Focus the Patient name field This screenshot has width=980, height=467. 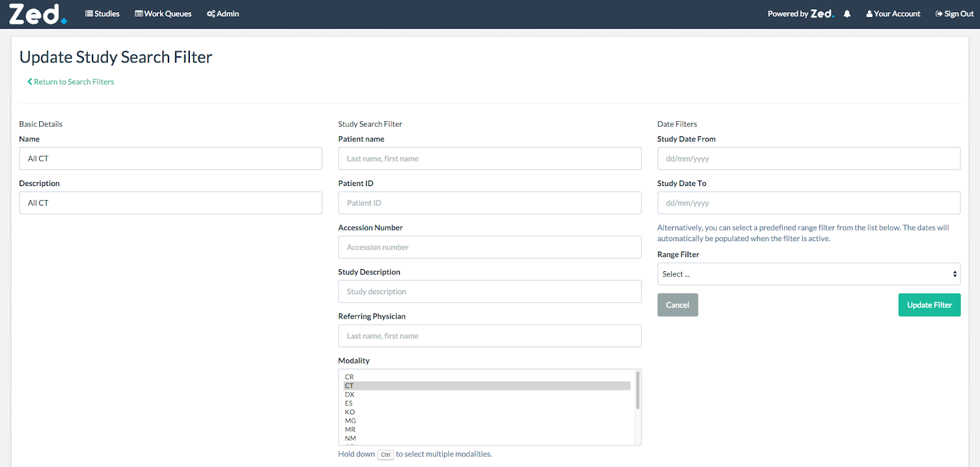pos(489,159)
